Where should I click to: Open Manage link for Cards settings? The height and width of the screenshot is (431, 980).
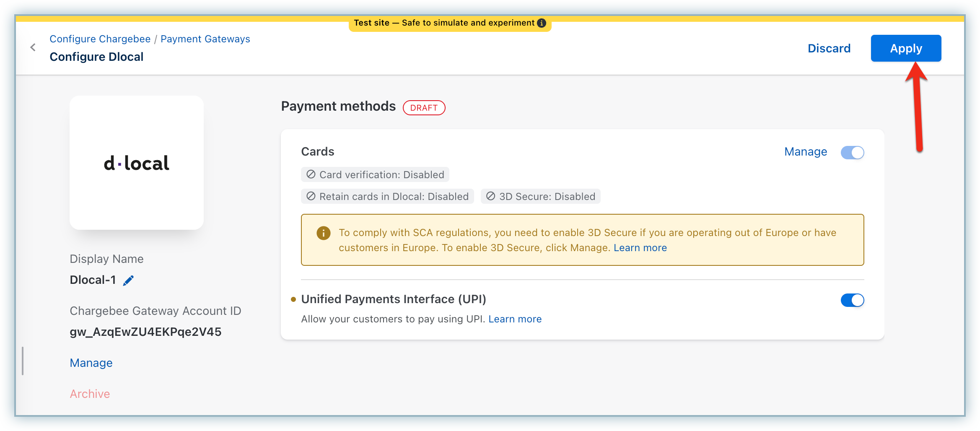pos(805,152)
